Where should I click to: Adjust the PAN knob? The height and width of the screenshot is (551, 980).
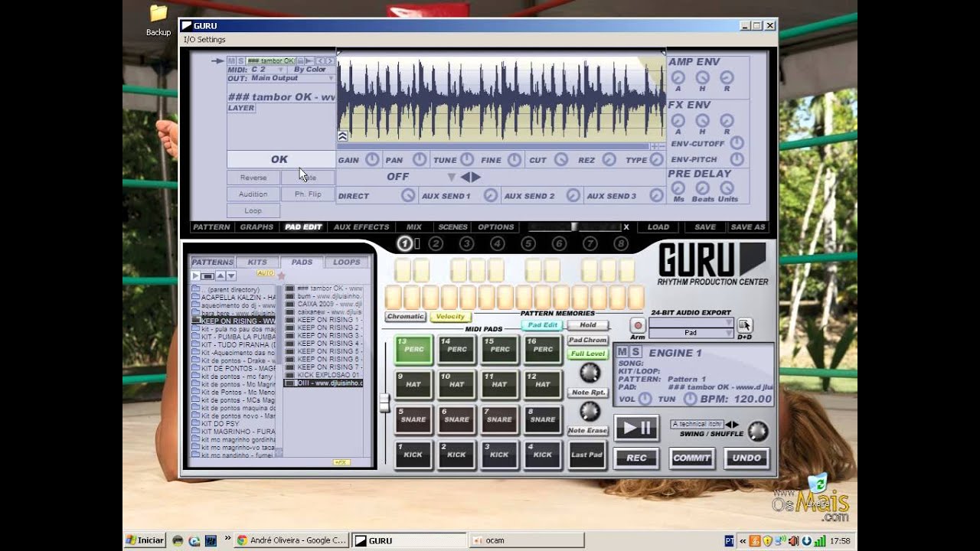click(x=420, y=159)
